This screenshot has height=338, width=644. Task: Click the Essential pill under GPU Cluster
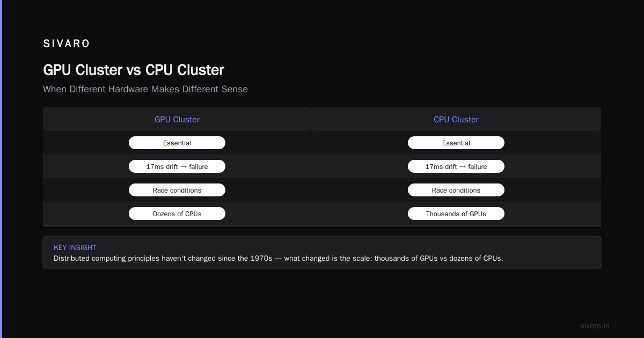(177, 143)
